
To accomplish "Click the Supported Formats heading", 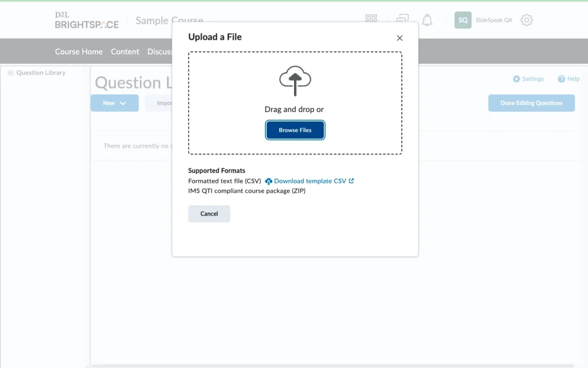I will (216, 170).
